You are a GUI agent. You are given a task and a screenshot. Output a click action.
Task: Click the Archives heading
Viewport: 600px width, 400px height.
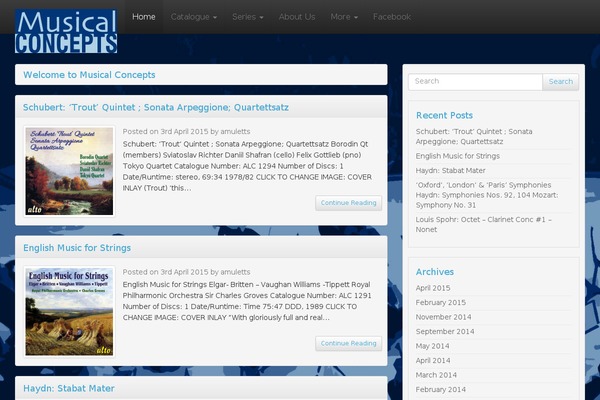point(435,272)
